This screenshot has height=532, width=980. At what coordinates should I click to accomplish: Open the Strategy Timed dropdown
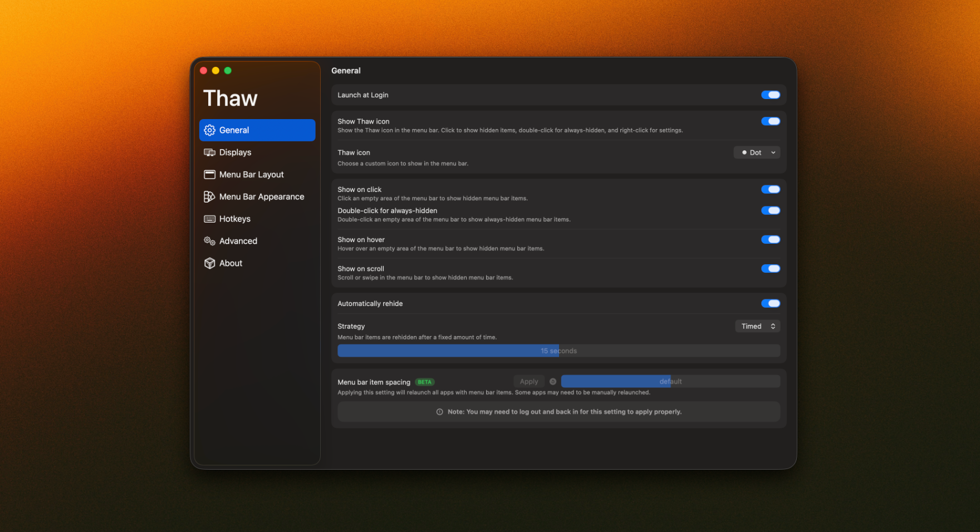757,326
